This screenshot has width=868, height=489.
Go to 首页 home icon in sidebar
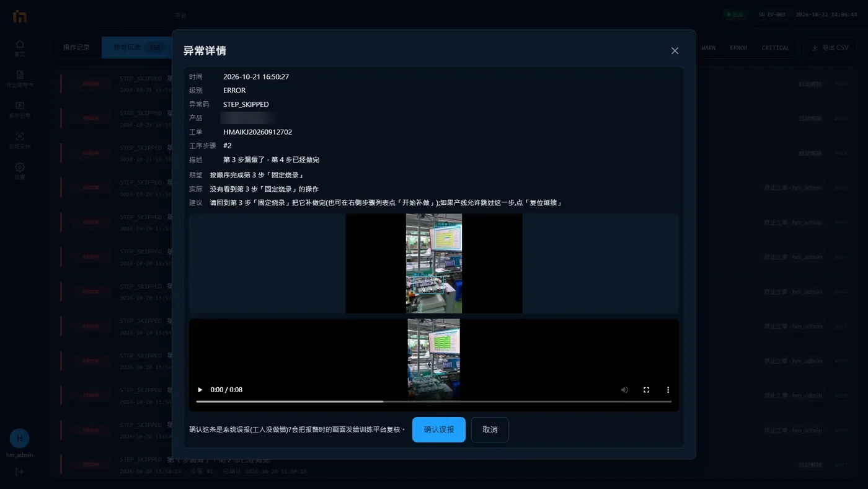tap(20, 48)
